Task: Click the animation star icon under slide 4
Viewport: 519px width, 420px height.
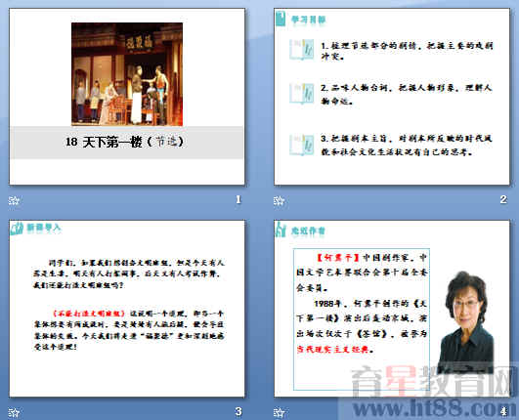Action: click(x=279, y=412)
